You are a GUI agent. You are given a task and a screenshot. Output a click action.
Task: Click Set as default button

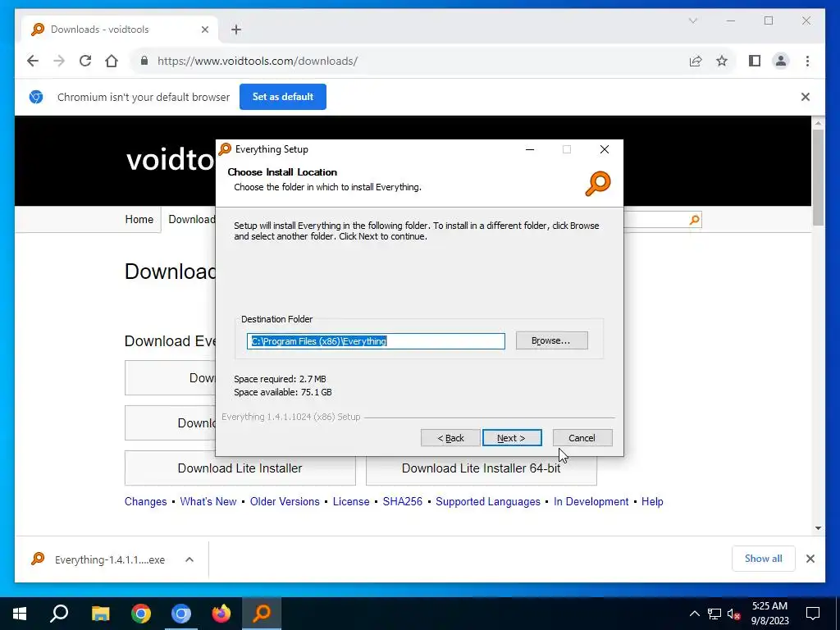tap(283, 97)
